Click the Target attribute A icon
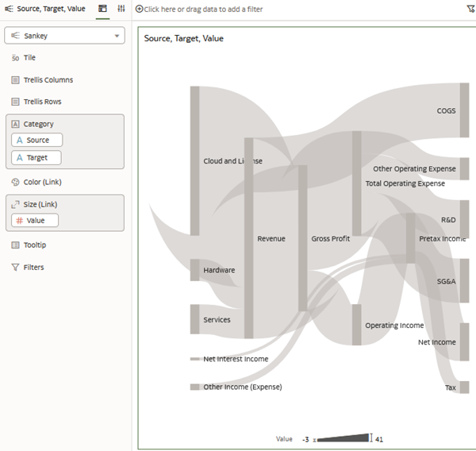476x451 pixels. (19, 158)
